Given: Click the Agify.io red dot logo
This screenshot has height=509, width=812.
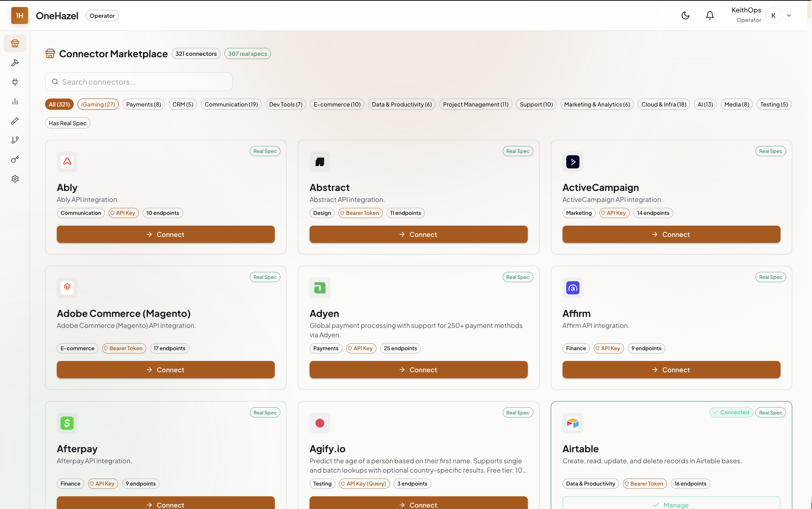Looking at the screenshot, I should pos(320,423).
